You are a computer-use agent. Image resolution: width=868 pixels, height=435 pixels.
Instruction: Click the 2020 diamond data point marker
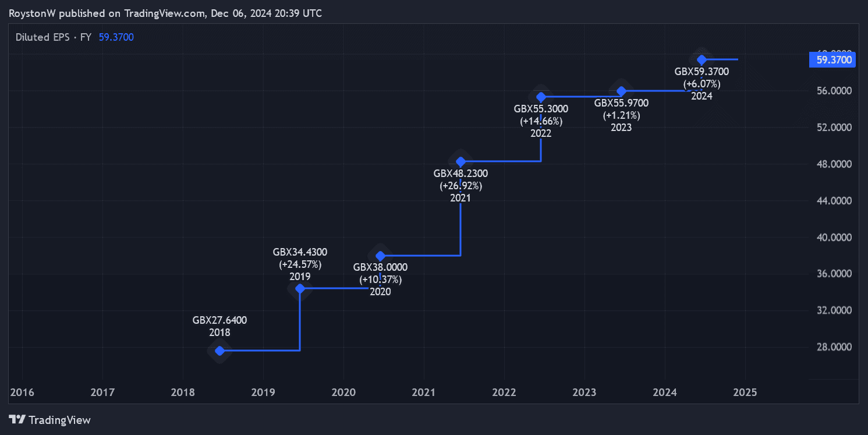tap(380, 256)
